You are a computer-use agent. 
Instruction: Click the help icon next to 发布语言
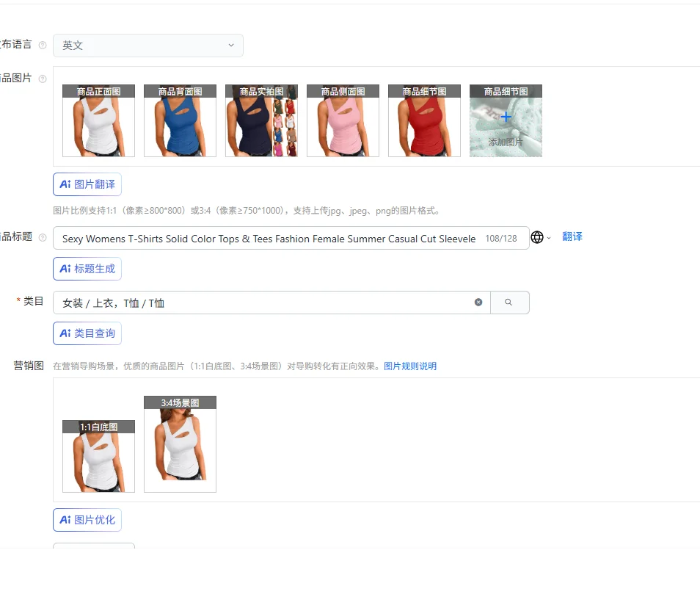43,45
